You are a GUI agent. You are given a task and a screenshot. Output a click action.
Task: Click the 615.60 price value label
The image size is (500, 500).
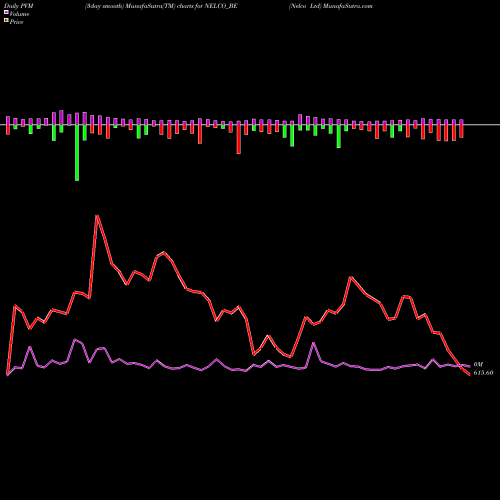483,373
